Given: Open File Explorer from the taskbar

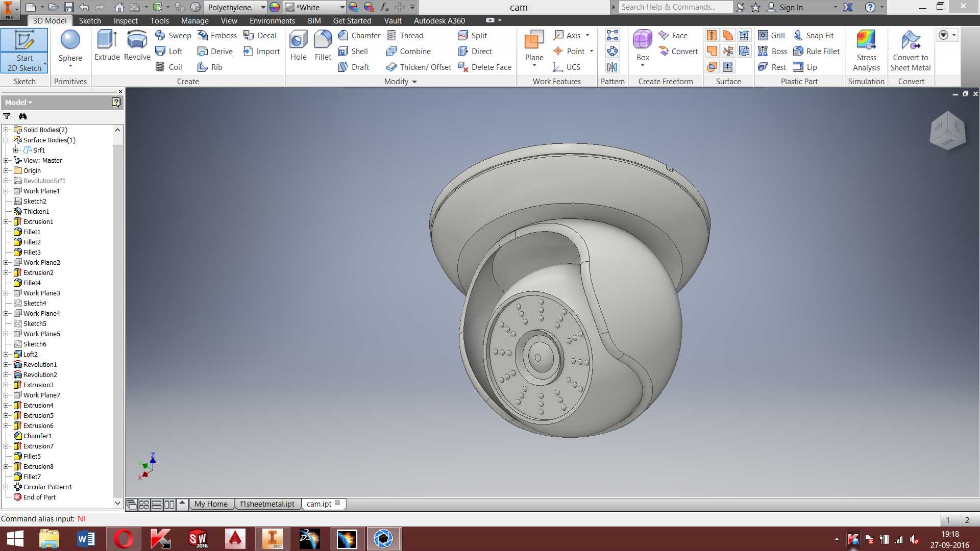Looking at the screenshot, I should pyautogui.click(x=49, y=539).
